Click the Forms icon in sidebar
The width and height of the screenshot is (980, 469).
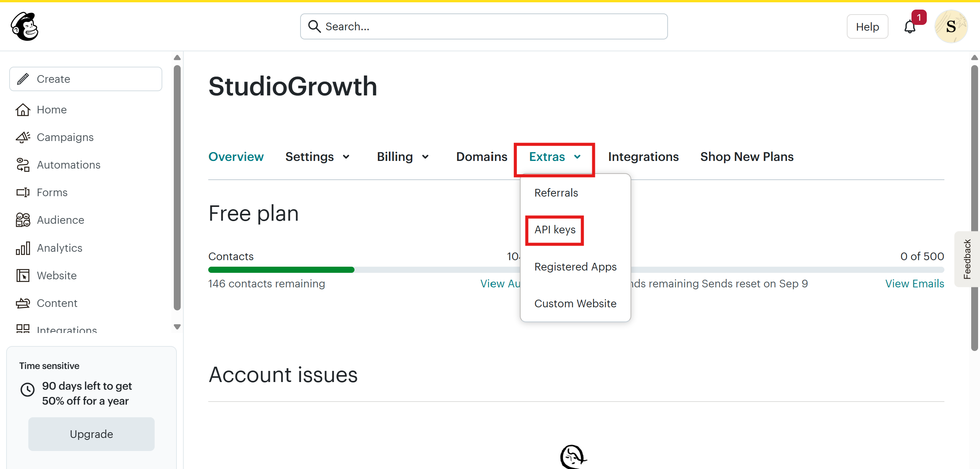click(23, 192)
